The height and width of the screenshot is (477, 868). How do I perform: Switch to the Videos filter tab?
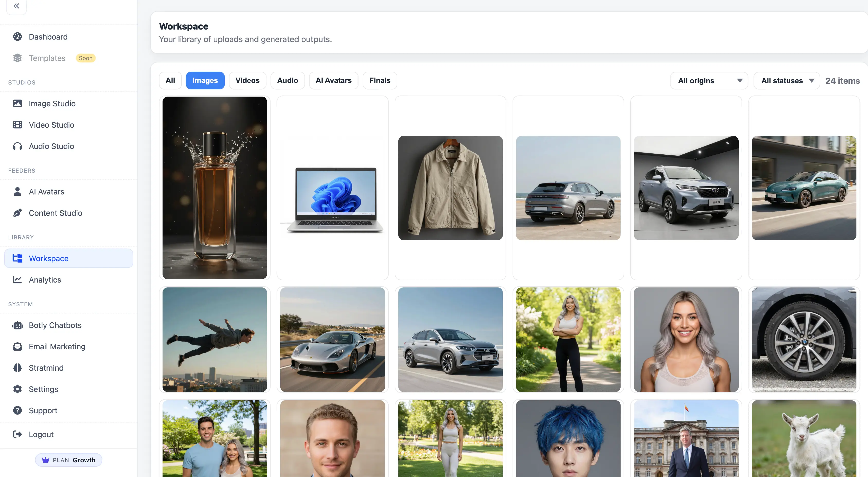click(x=247, y=80)
